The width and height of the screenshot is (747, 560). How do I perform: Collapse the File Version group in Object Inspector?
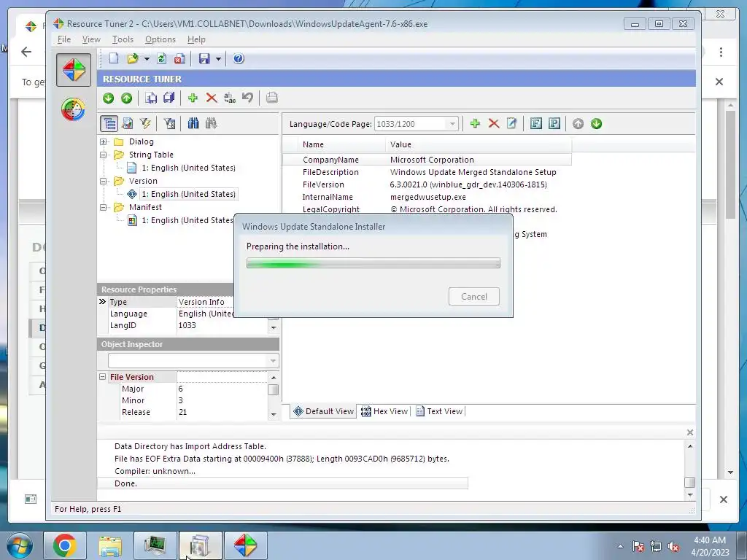pos(102,377)
